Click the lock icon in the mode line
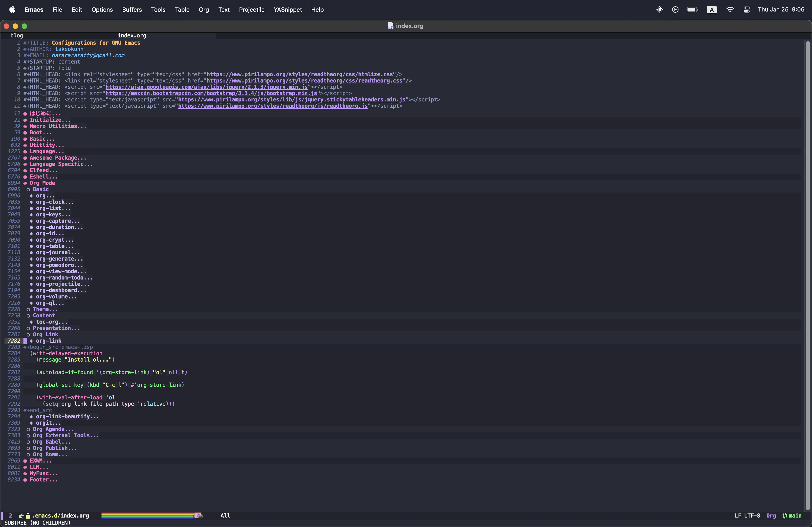The image size is (812, 527). pyautogui.click(x=28, y=516)
